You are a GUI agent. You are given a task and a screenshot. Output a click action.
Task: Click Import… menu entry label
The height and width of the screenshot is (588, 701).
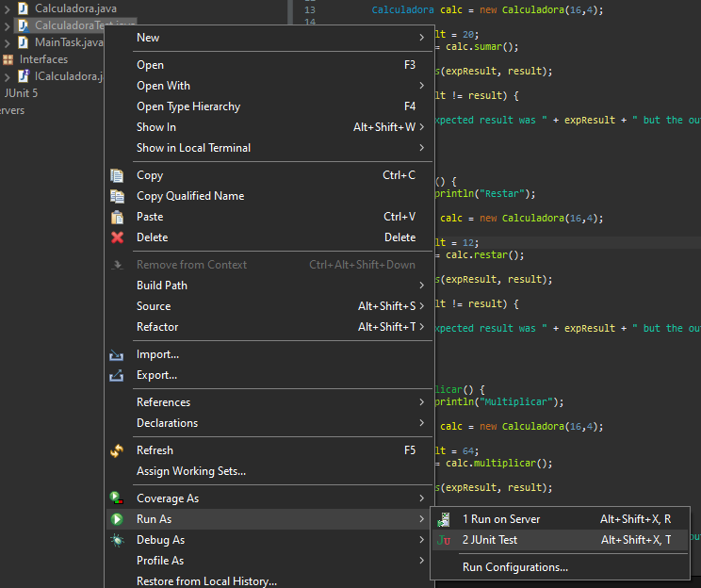pyautogui.click(x=157, y=354)
